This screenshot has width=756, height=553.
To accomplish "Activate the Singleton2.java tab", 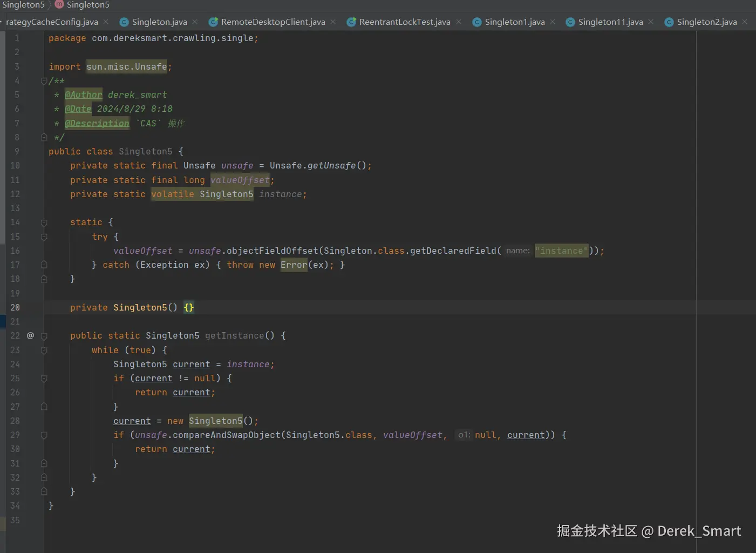I will tap(707, 22).
